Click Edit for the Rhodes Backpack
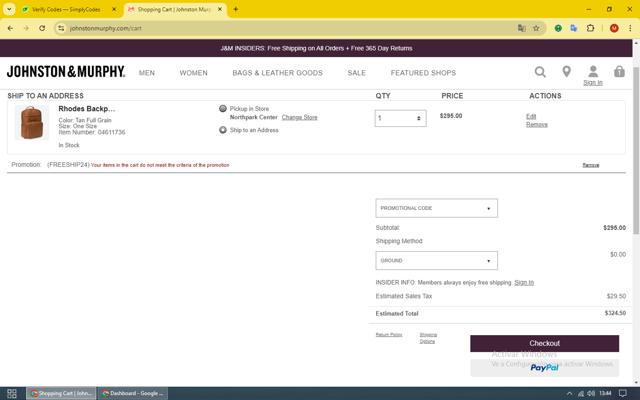This screenshot has width=640, height=400. 531,116
